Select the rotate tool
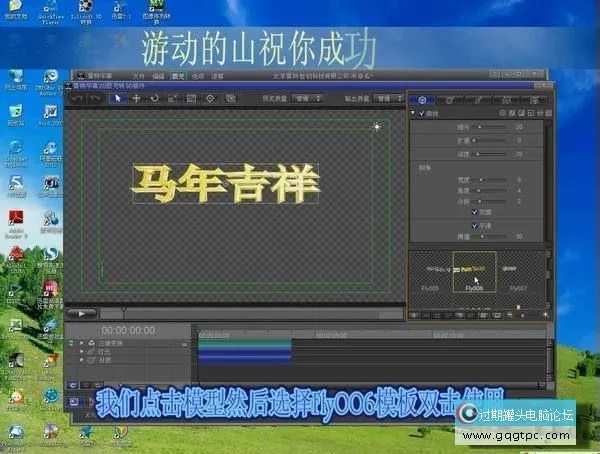The image size is (600, 454). click(x=155, y=98)
